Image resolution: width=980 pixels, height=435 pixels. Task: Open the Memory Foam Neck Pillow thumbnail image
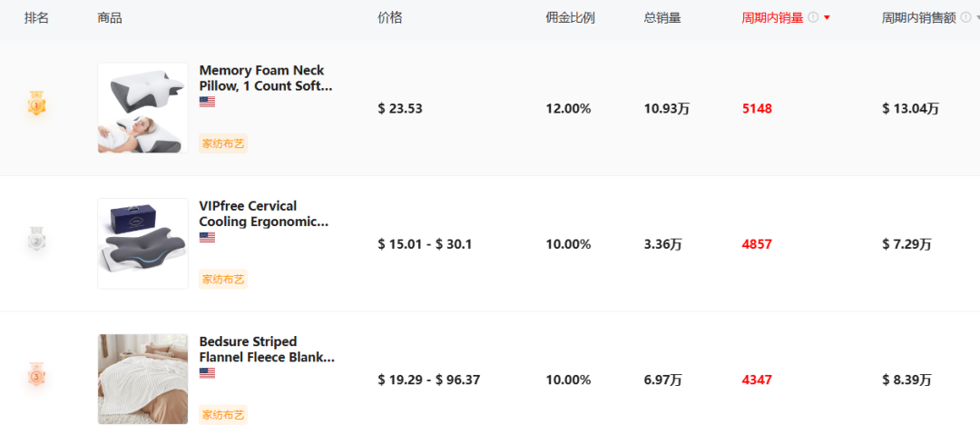pos(143,108)
